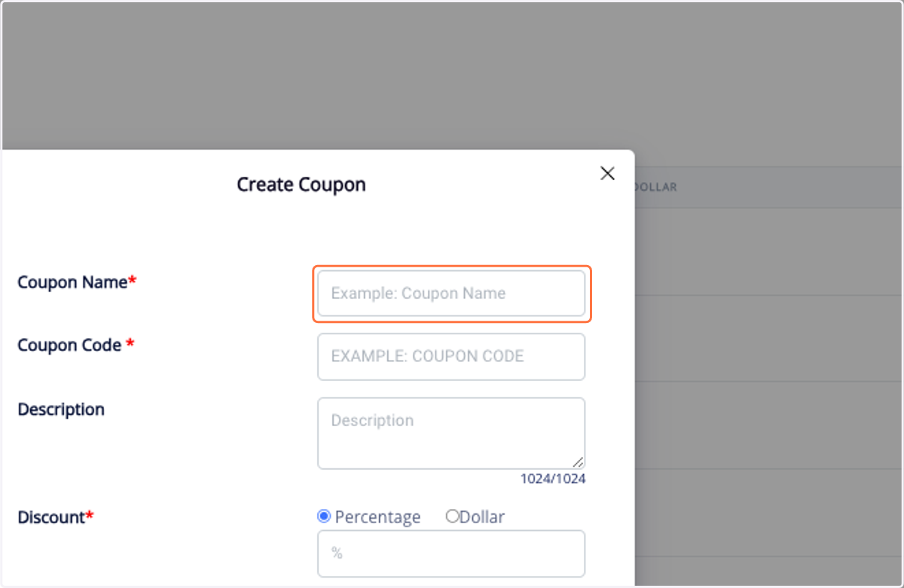Click the Coupon Code input field
The image size is (904, 588).
click(451, 357)
